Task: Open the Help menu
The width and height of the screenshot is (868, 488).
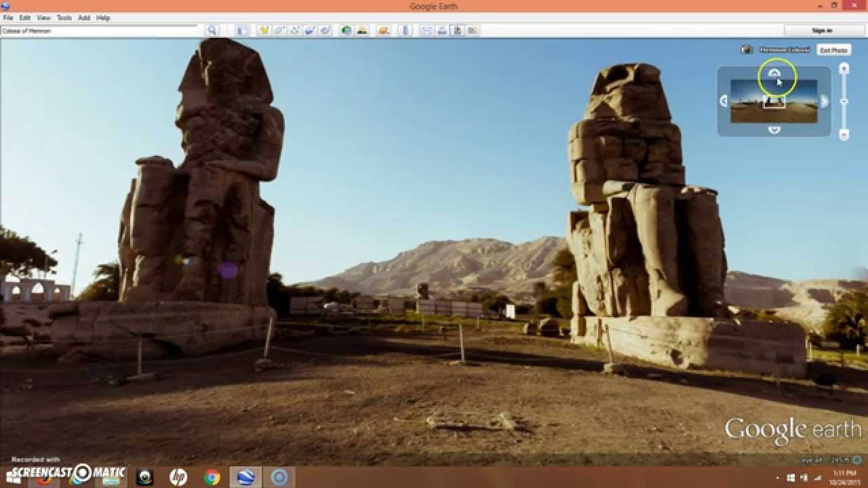Action: [x=103, y=18]
